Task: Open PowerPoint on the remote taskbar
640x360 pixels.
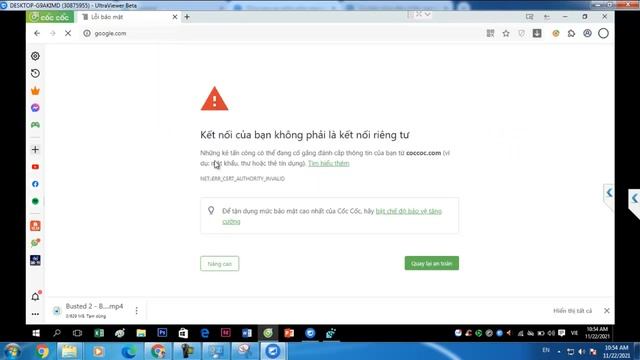Action: pyautogui.click(x=289, y=333)
